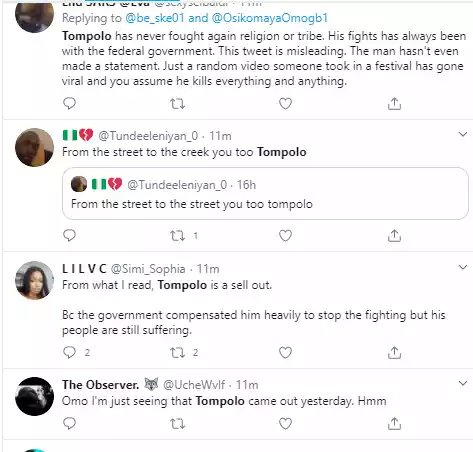Image resolution: width=473 pixels, height=452 pixels.
Task: Reply to the @Simi_Sophia sell out tweet
Action: pyautogui.click(x=69, y=352)
